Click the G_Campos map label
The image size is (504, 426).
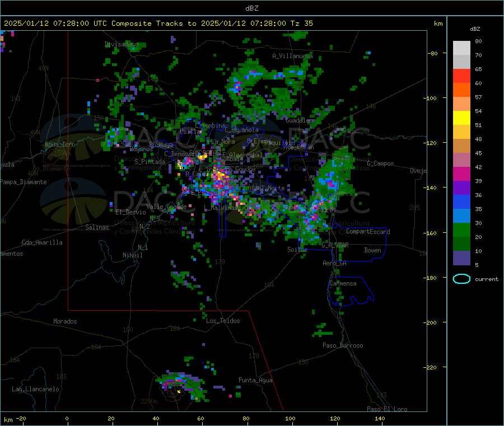[x=381, y=163]
